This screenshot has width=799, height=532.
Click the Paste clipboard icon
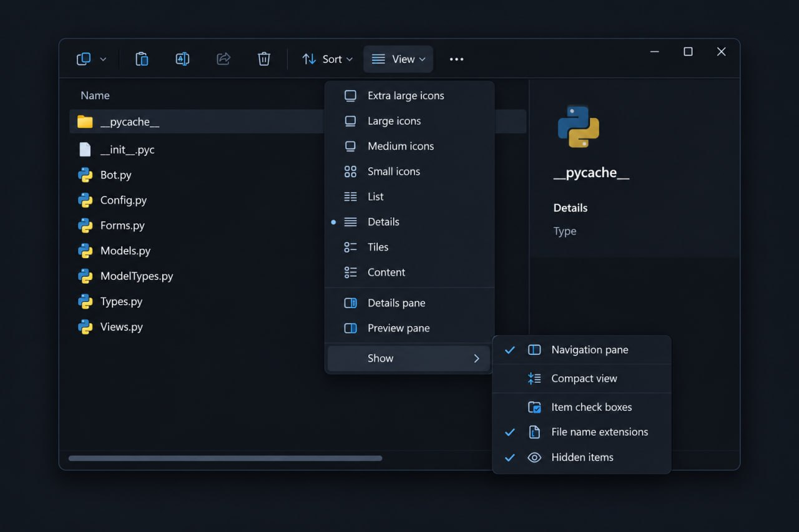tap(142, 59)
